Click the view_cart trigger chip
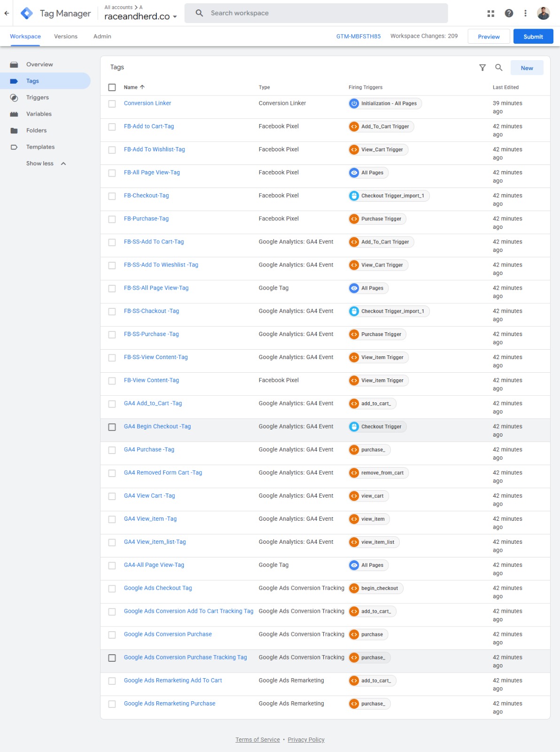The height and width of the screenshot is (752, 560). 369,496
